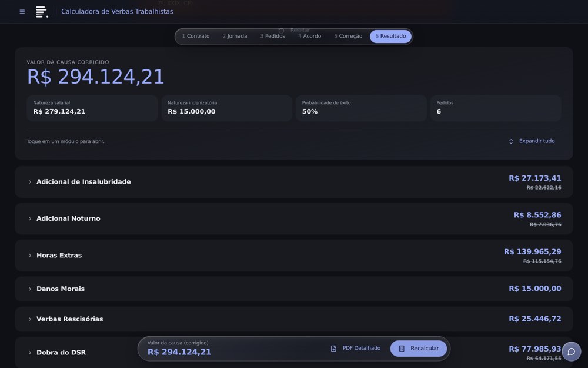This screenshot has width=588, height=368.
Task: Click Expandir tudo
Action: 532,141
